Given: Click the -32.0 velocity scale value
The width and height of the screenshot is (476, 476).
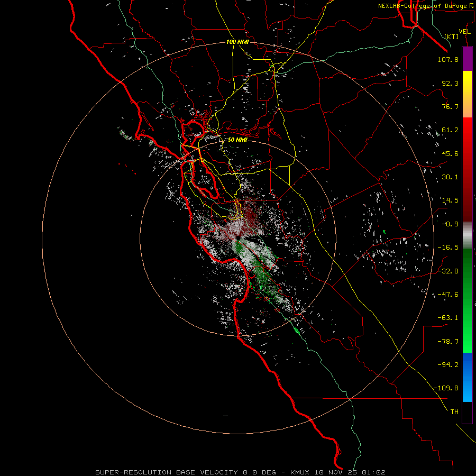Looking at the screenshot, I should click(448, 271).
